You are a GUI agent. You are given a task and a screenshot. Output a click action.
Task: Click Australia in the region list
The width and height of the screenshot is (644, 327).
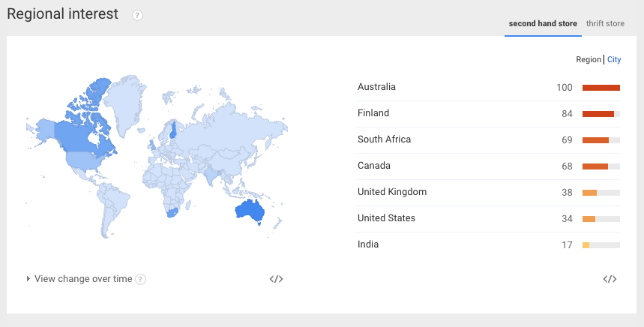pos(376,87)
